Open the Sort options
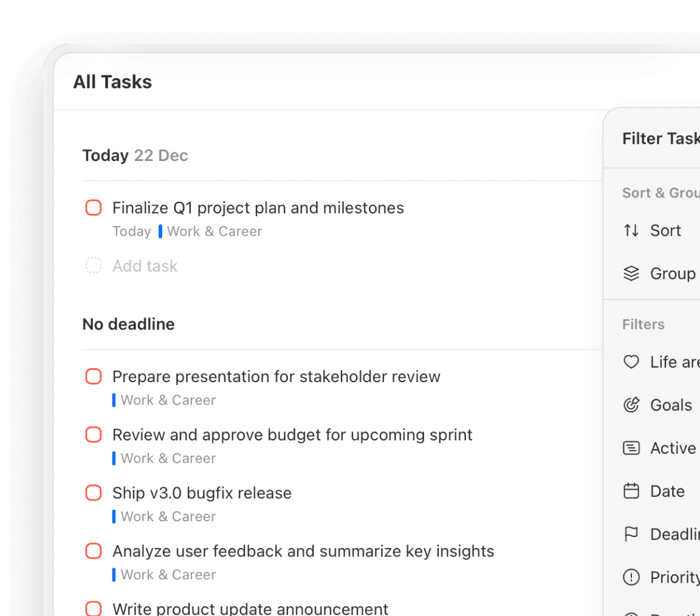Screen dimensions: 700x616 (x=665, y=231)
